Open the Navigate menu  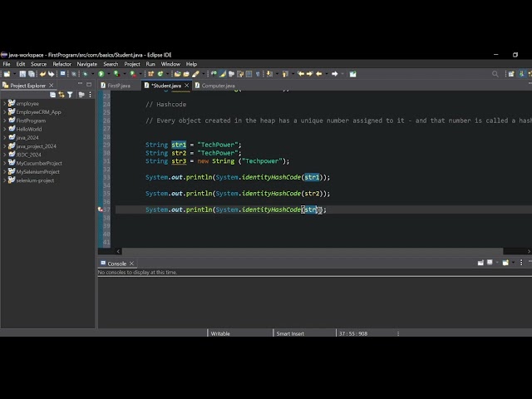[x=86, y=64]
